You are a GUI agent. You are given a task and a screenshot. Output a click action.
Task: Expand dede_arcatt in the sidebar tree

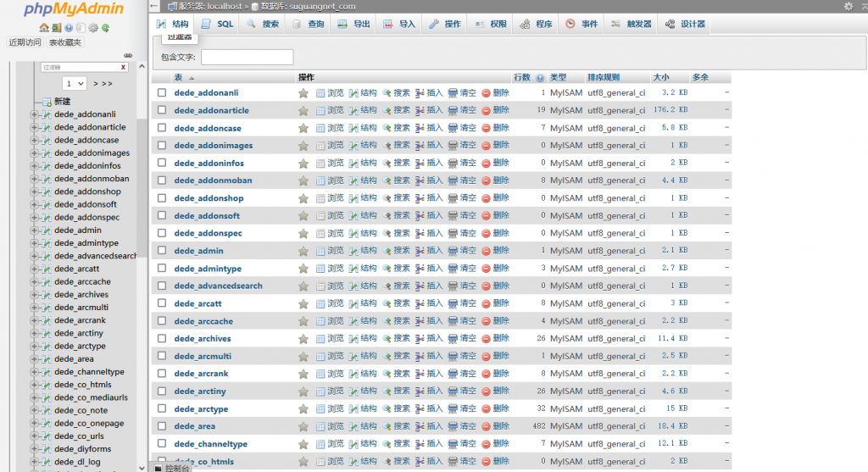click(x=34, y=269)
